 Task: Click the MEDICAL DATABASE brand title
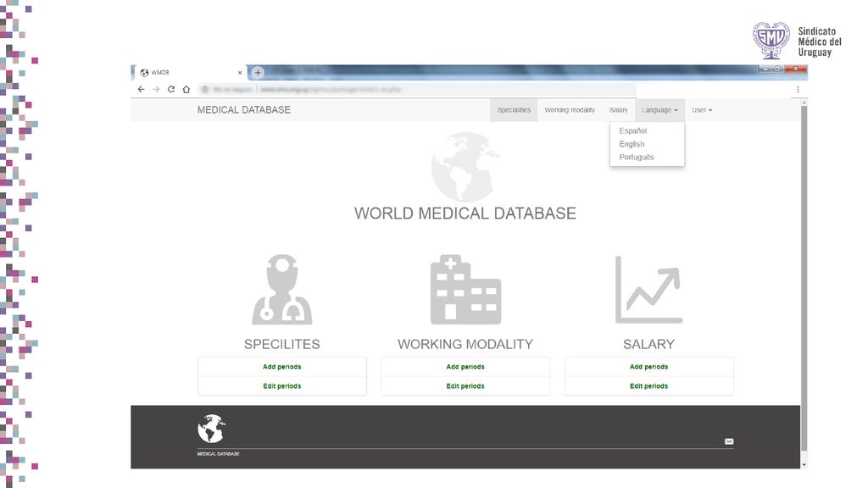coord(243,109)
